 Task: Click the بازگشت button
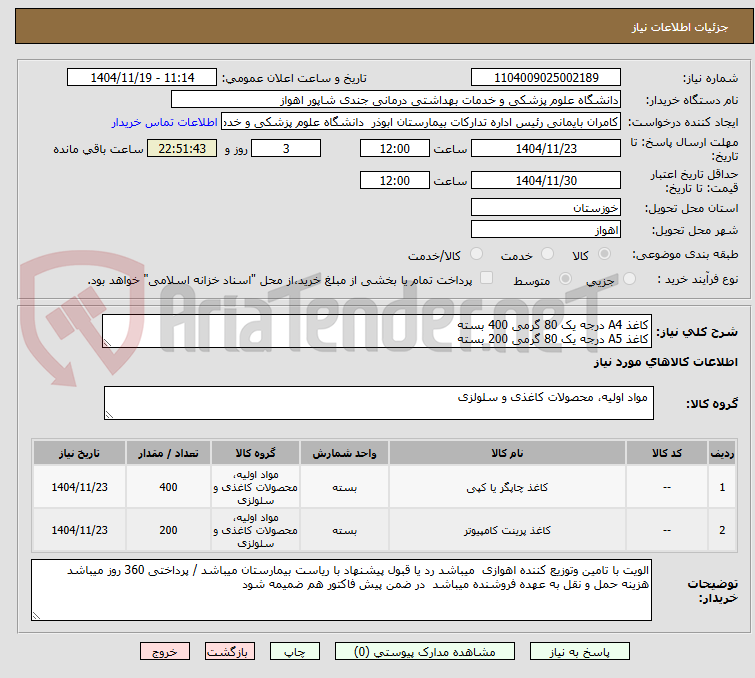(x=230, y=652)
